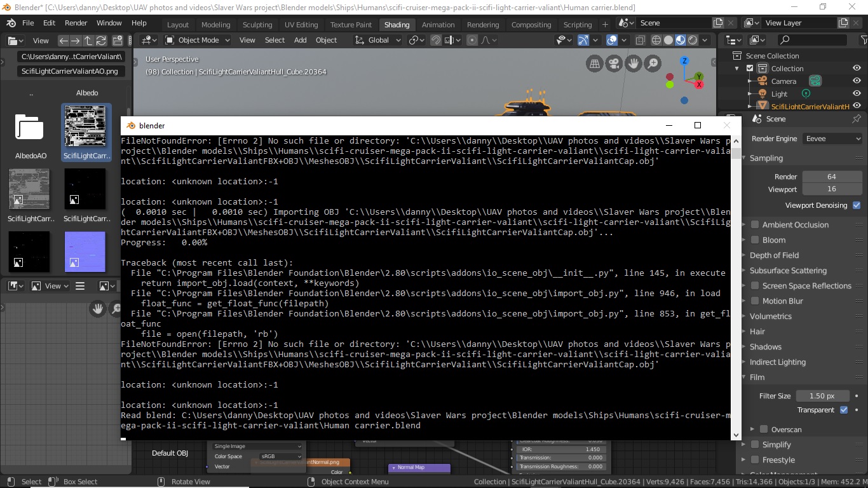Toggle proportional editing icon

point(471,40)
